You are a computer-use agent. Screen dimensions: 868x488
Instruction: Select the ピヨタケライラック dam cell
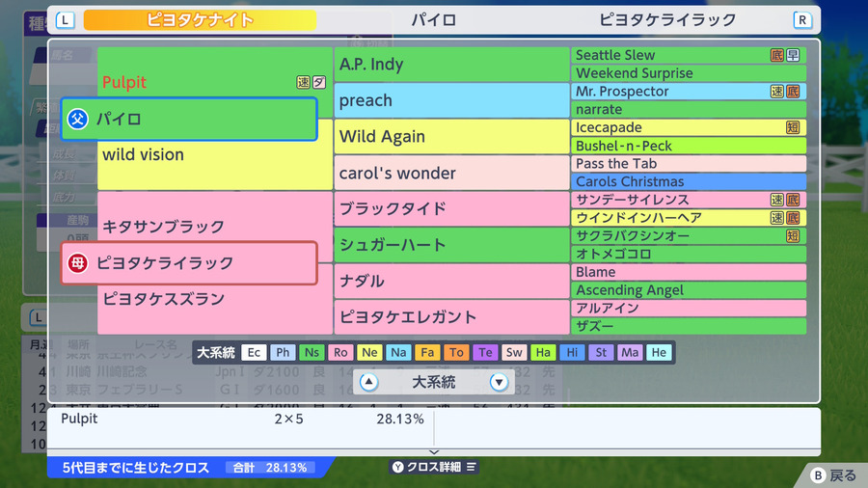(189, 263)
